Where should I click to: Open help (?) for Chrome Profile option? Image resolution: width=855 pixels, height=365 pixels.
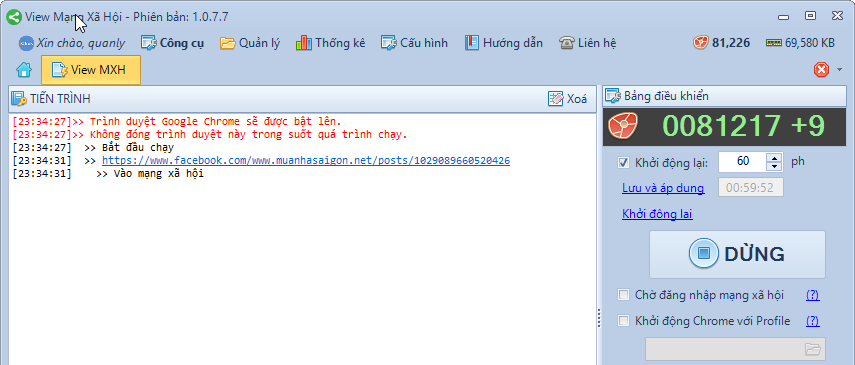(x=812, y=321)
